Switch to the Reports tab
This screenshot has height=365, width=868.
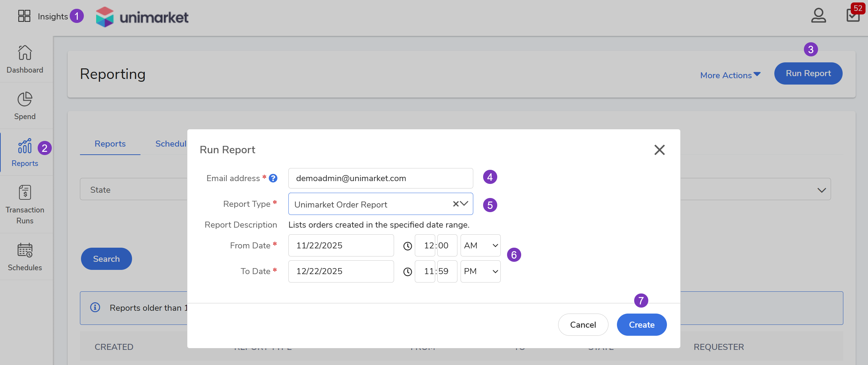tap(110, 144)
